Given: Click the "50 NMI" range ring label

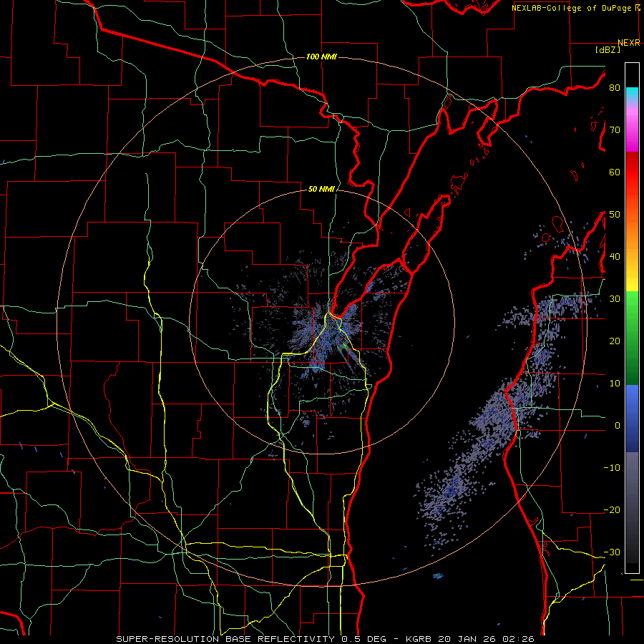Looking at the screenshot, I should (321, 190).
